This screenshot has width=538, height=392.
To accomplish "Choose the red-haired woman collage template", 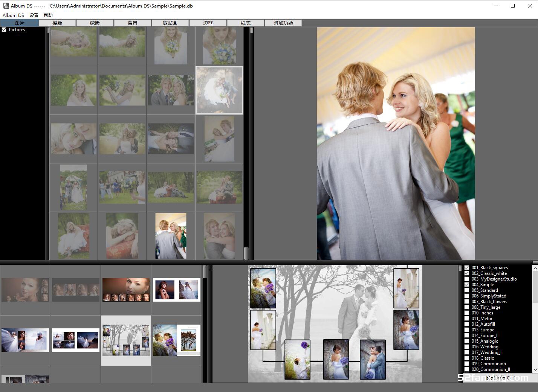I will click(126, 290).
